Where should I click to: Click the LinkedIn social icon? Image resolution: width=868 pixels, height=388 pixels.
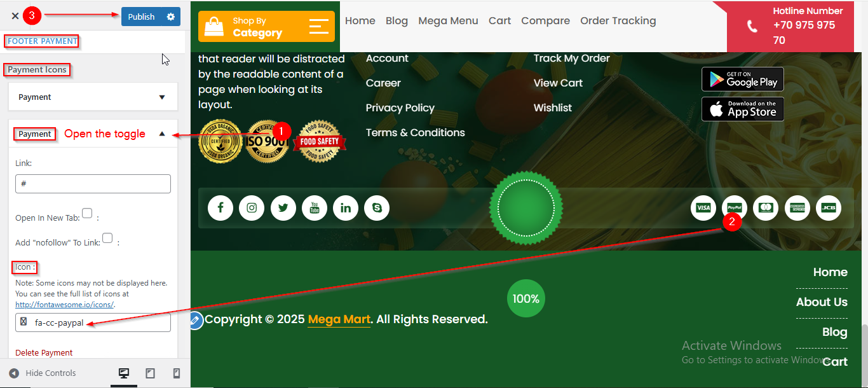pos(345,208)
